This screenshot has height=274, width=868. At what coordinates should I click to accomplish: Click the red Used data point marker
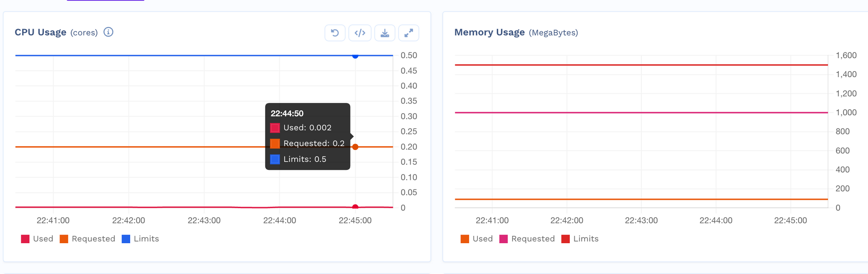click(x=355, y=207)
